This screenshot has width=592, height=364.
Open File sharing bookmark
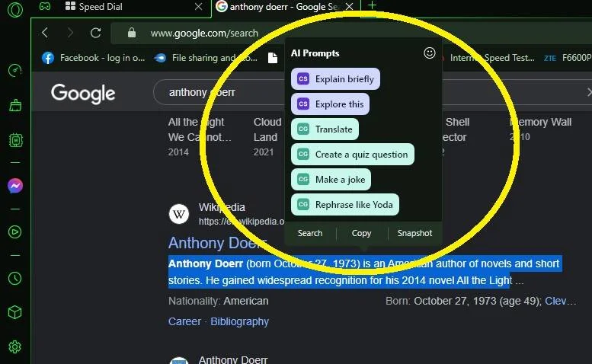(x=206, y=58)
